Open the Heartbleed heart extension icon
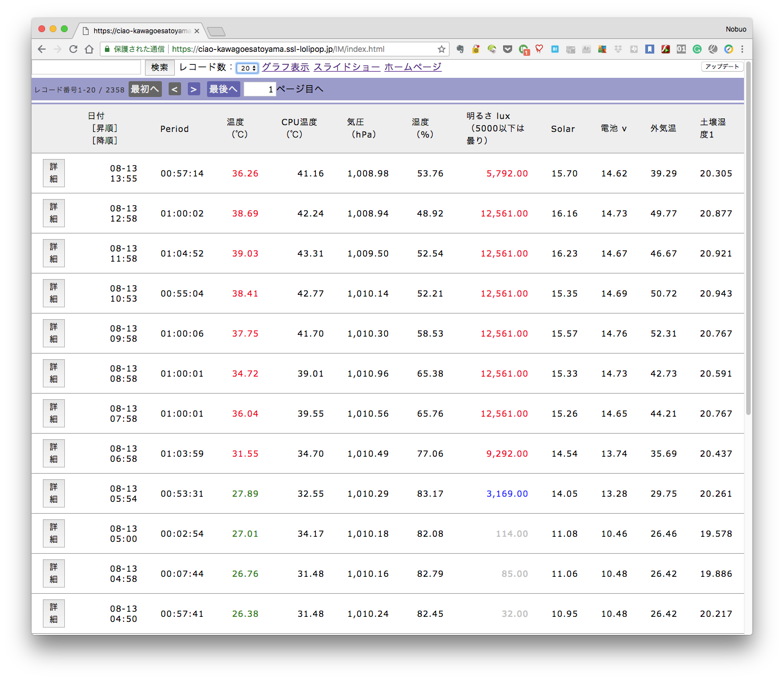 [539, 49]
